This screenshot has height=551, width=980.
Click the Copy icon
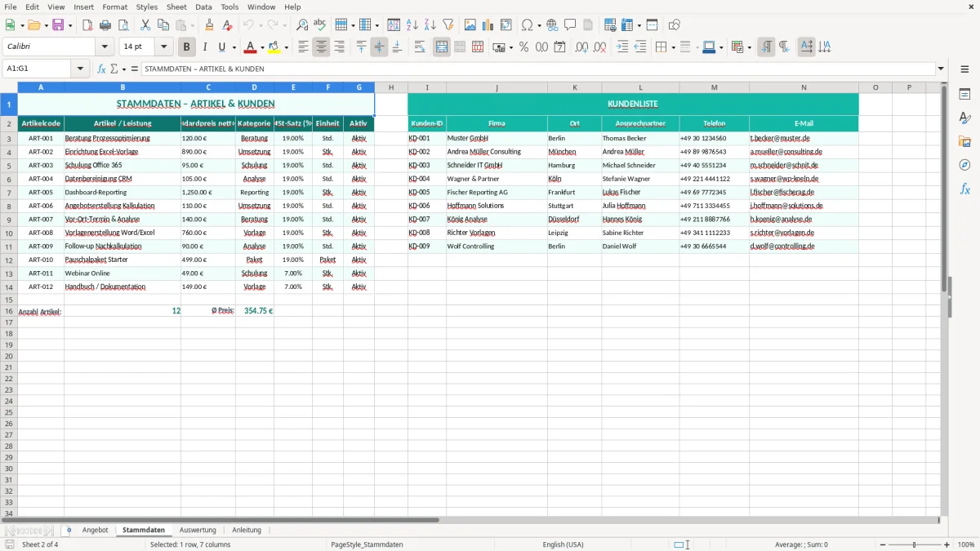coord(163,25)
